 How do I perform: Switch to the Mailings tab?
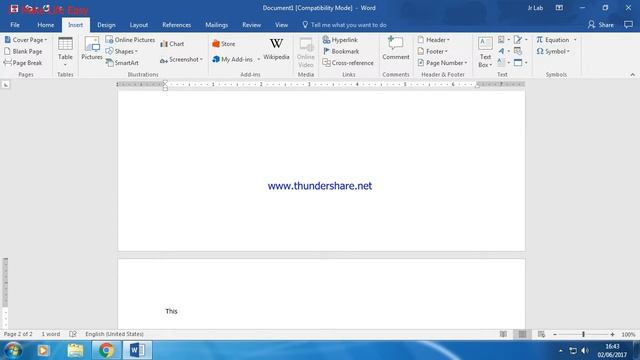(x=216, y=25)
